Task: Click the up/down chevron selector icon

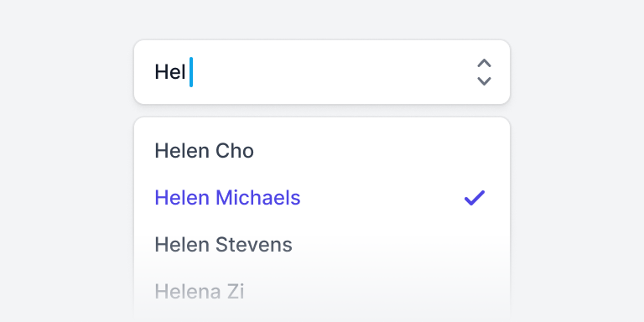Action: 484,72
